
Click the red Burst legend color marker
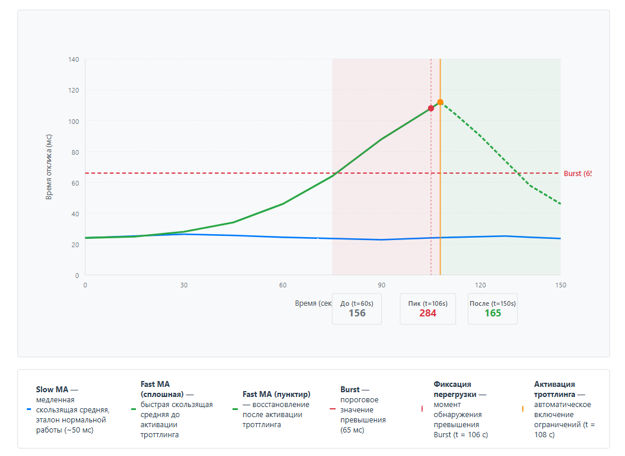(x=332, y=409)
